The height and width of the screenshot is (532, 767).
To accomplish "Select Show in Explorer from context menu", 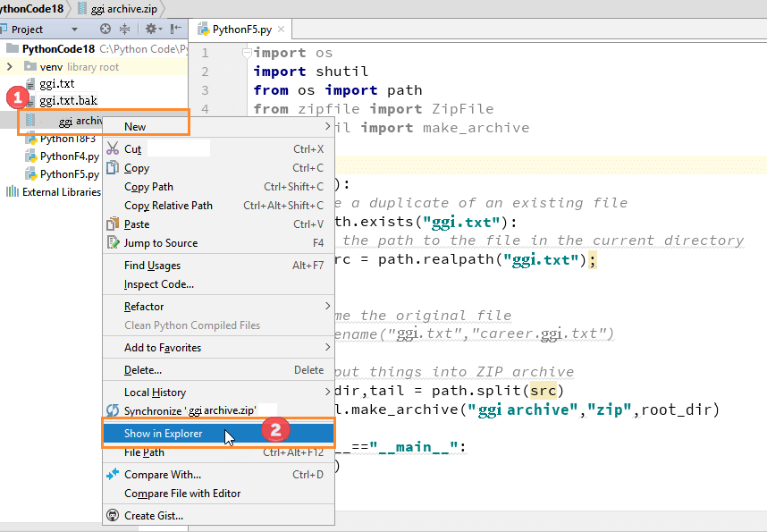I will pyautogui.click(x=163, y=434).
